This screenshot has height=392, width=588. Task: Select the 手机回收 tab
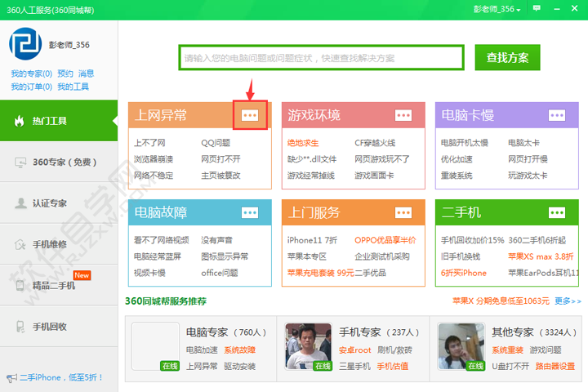[x=59, y=327]
